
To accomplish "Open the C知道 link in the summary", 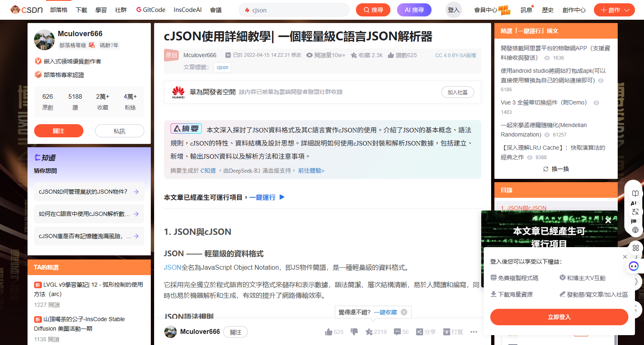I will pyautogui.click(x=208, y=171).
